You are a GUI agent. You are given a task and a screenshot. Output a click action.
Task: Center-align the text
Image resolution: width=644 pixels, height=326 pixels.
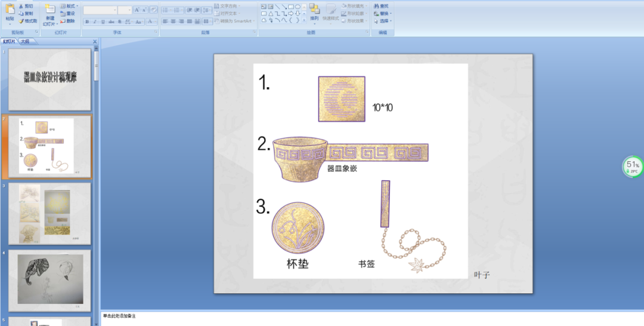174,21
